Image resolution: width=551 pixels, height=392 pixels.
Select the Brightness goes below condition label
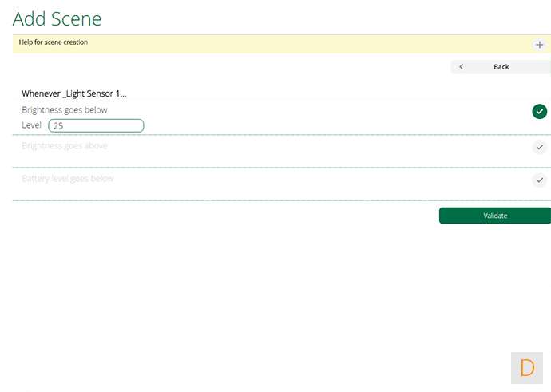click(x=64, y=110)
